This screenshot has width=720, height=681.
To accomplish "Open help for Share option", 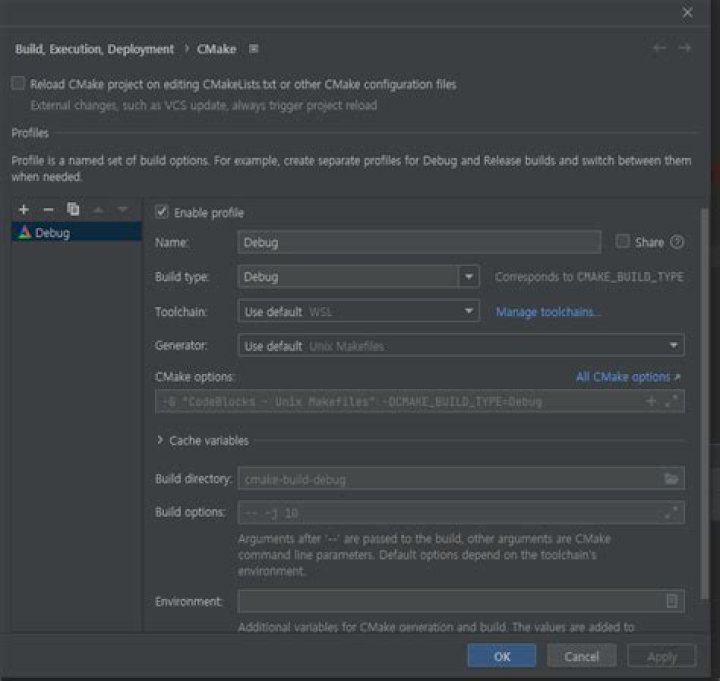I will click(677, 242).
